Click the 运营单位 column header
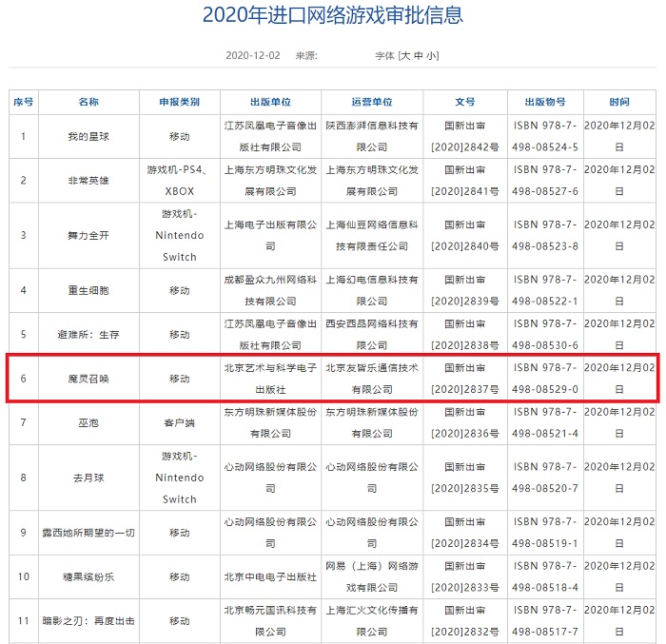The image size is (666, 644). tap(370, 102)
